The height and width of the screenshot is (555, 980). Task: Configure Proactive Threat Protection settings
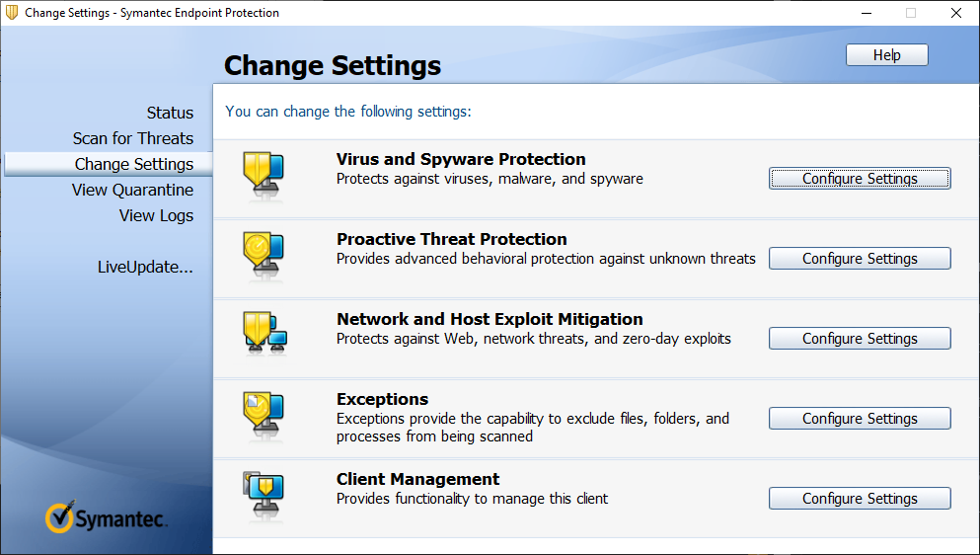(x=860, y=259)
